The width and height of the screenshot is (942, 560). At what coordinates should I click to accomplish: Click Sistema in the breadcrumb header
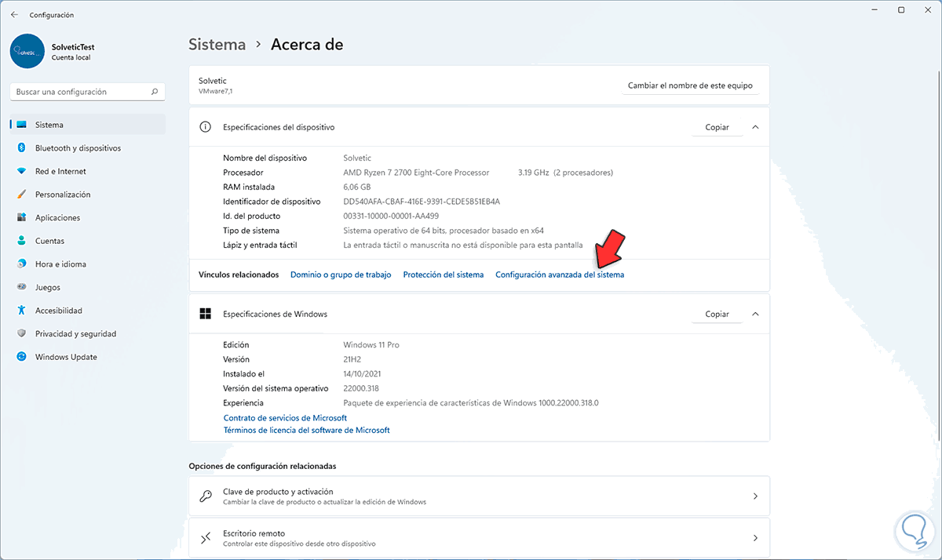pyautogui.click(x=217, y=45)
